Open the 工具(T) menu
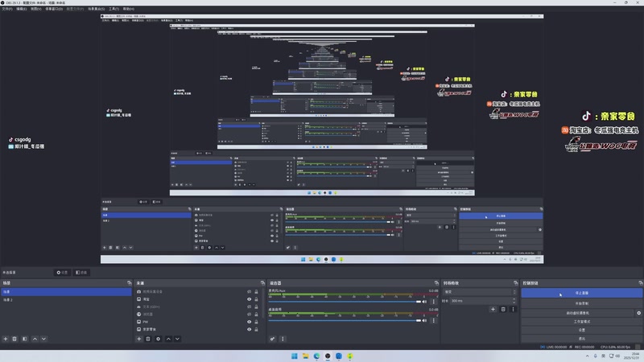The image size is (644, 362). point(114,9)
